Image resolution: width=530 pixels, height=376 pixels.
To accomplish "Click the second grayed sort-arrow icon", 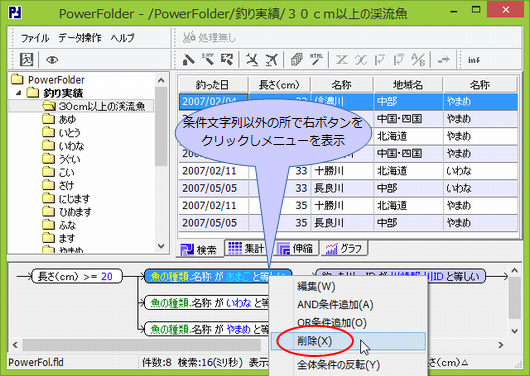I will [399, 60].
